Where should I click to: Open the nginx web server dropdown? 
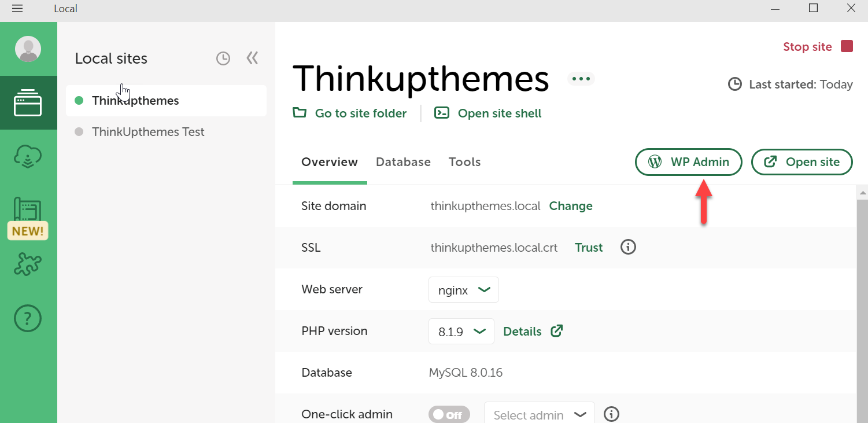click(464, 290)
